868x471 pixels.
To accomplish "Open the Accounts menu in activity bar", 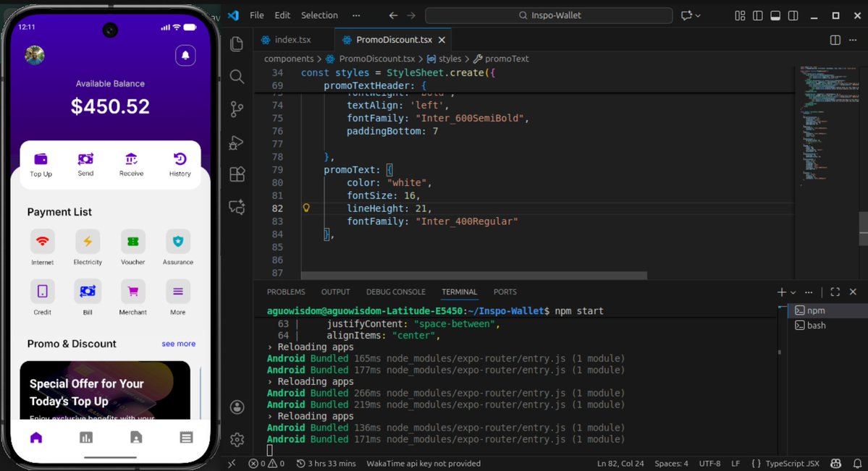I will click(237, 407).
